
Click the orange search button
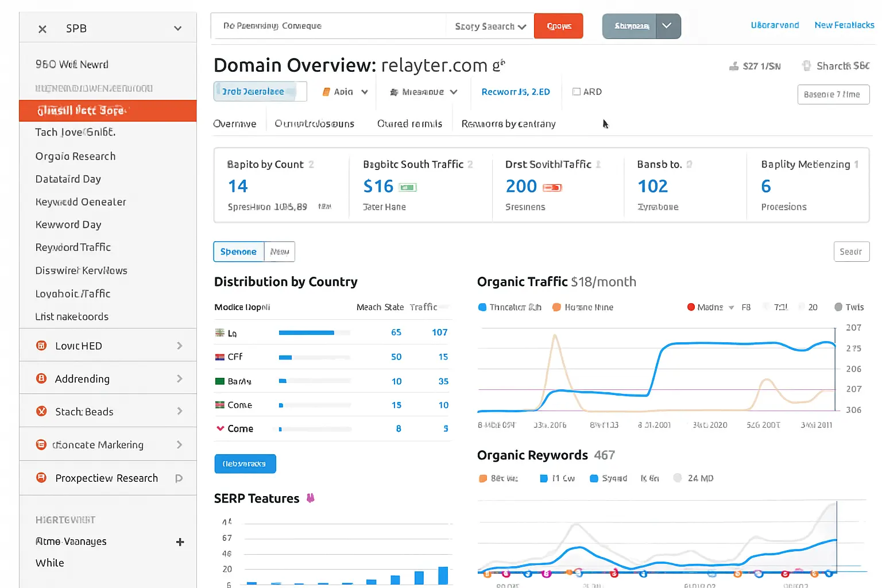point(558,26)
